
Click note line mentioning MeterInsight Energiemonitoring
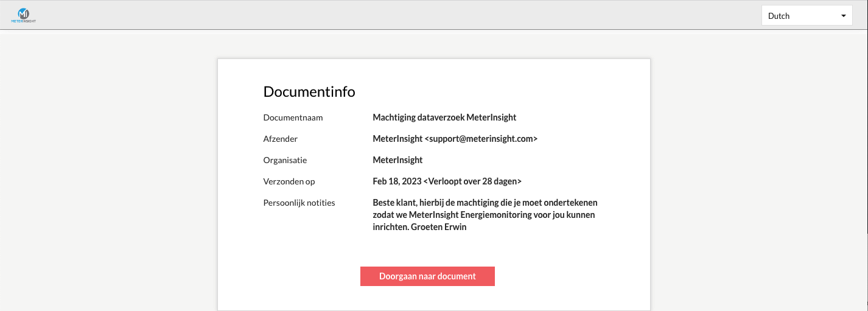(x=483, y=215)
